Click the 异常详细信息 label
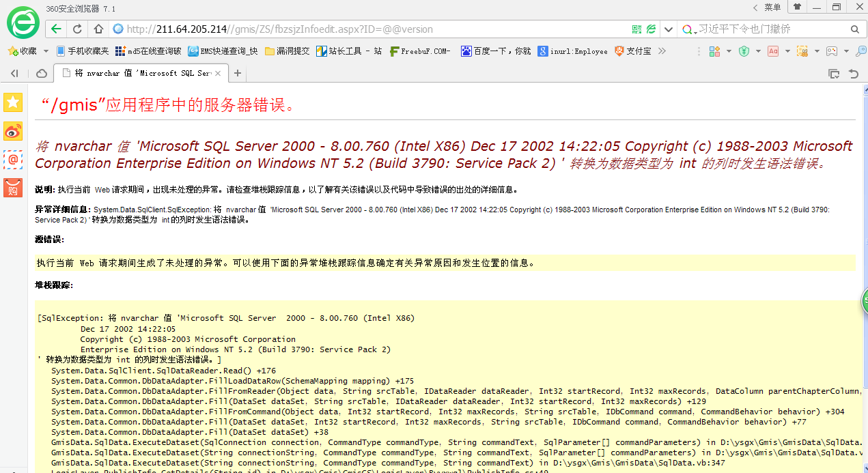The image size is (868, 473). click(63, 210)
